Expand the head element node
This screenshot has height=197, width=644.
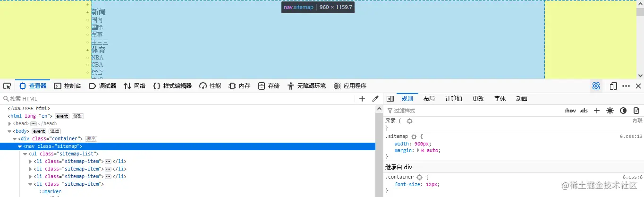pyautogui.click(x=10, y=123)
